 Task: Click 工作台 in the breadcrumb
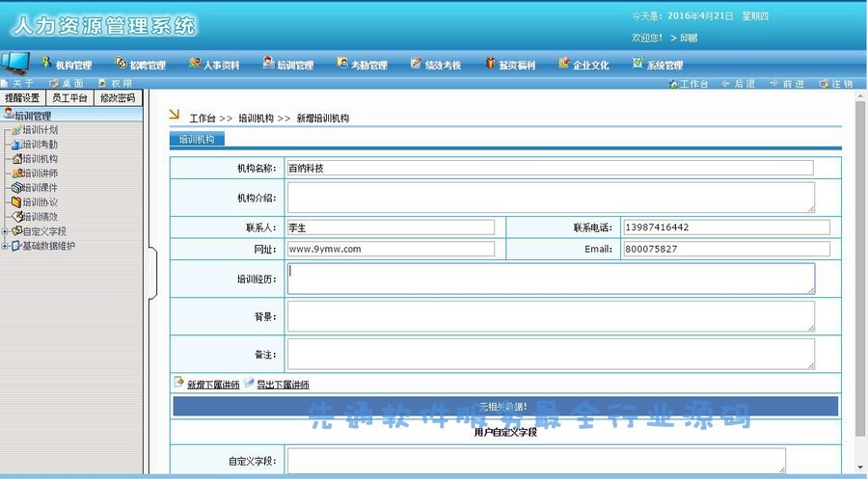click(203, 119)
